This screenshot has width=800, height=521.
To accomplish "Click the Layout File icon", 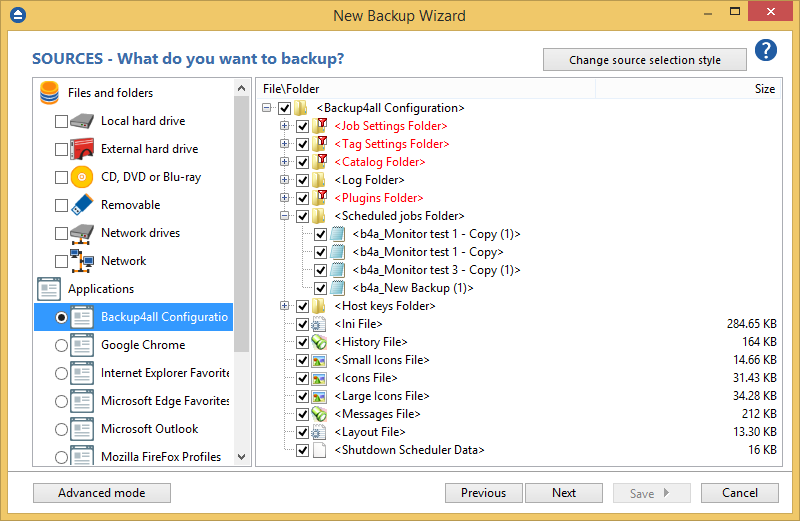I will 319,432.
